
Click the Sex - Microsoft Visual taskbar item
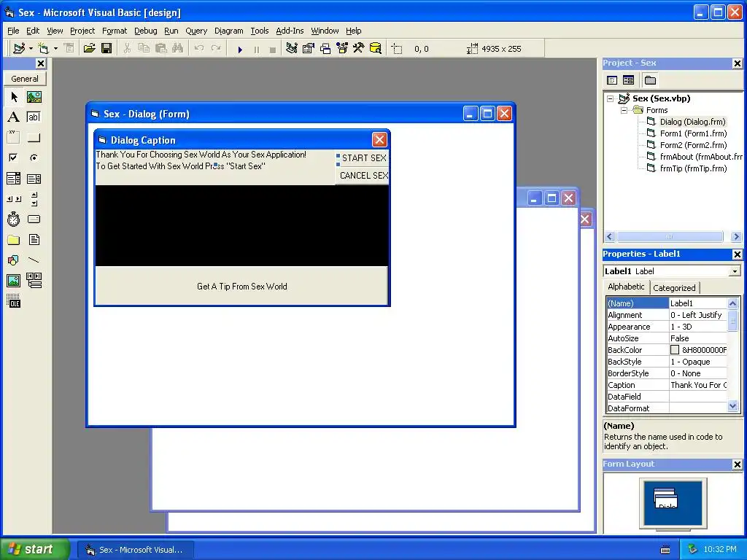[136, 550]
